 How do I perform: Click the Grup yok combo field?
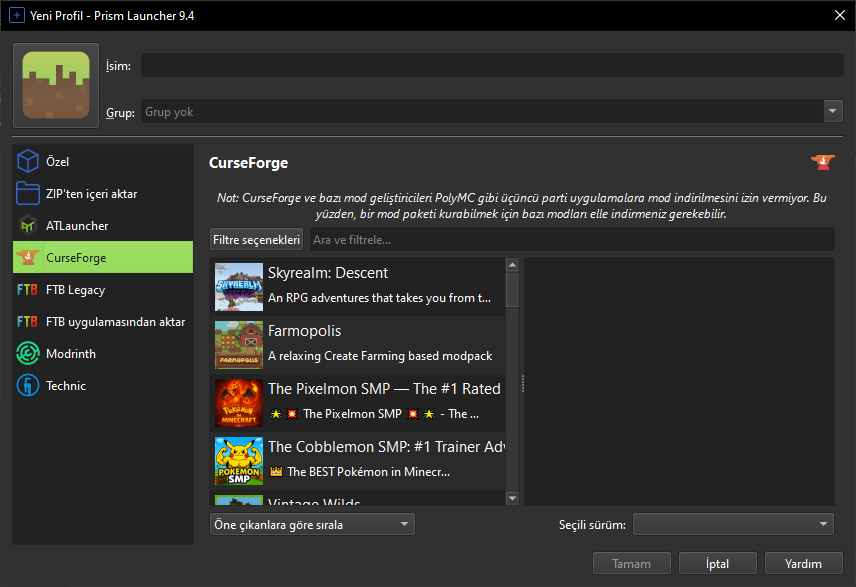[482, 111]
